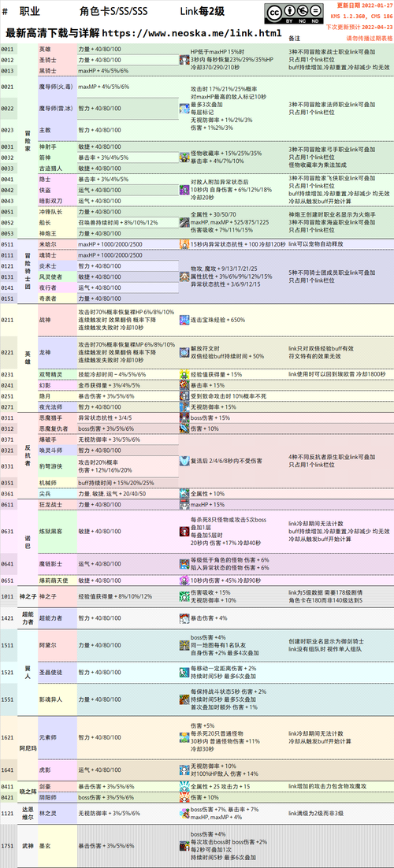The height and width of the screenshot is (868, 394).
Task: Click the 林之灵 icon beside 'boss伤害 +7%, 暴击率 + 7%'
Action: coord(184,813)
